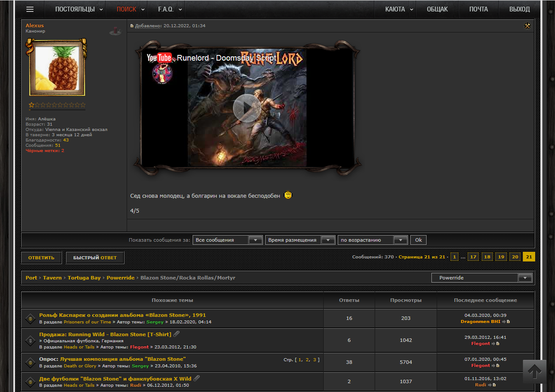Click the Добавлено post date link

[148, 26]
